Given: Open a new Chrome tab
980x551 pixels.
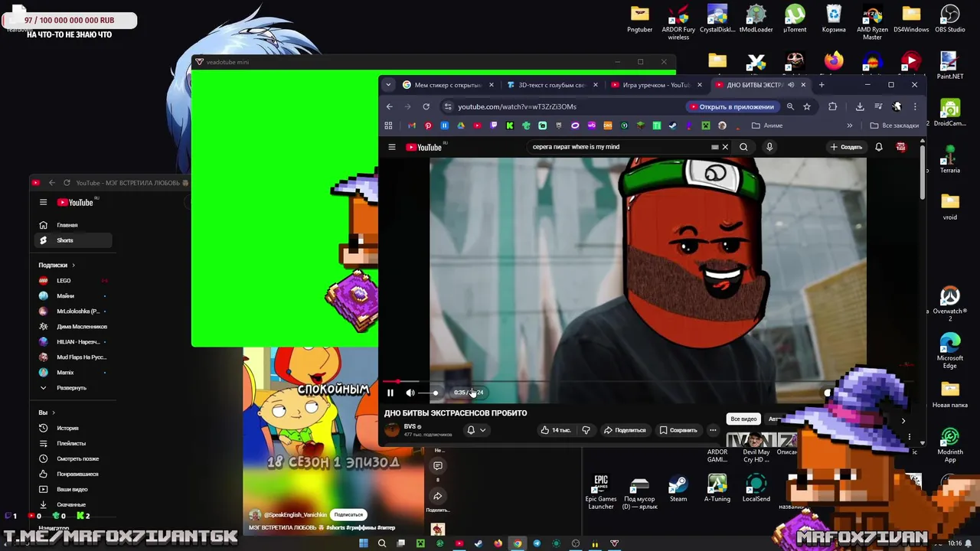Looking at the screenshot, I should (822, 85).
